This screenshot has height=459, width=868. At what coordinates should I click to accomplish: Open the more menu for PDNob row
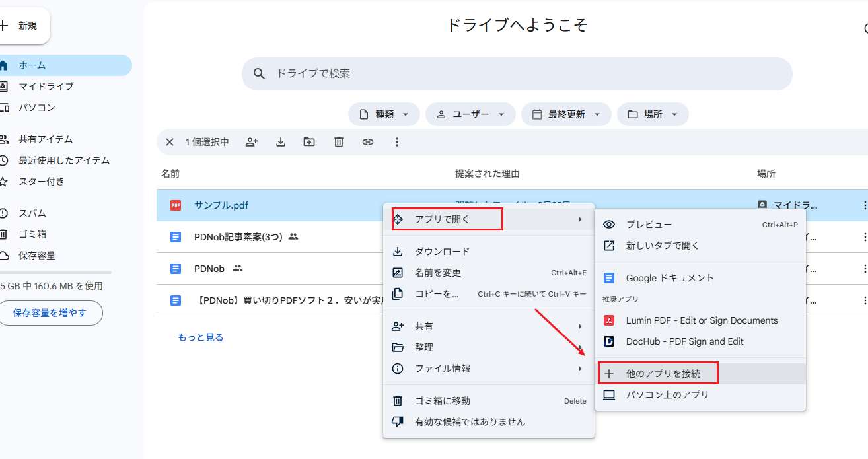864,269
